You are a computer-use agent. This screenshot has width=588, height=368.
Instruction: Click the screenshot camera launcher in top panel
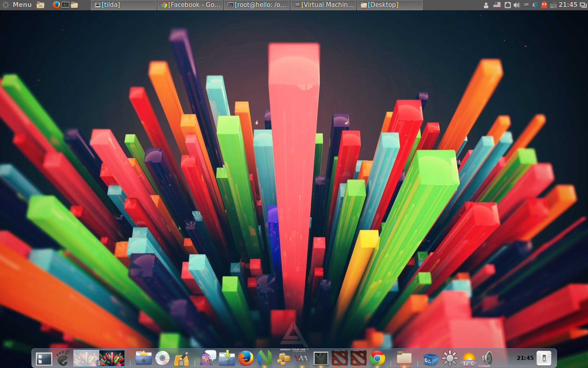[x=40, y=5]
